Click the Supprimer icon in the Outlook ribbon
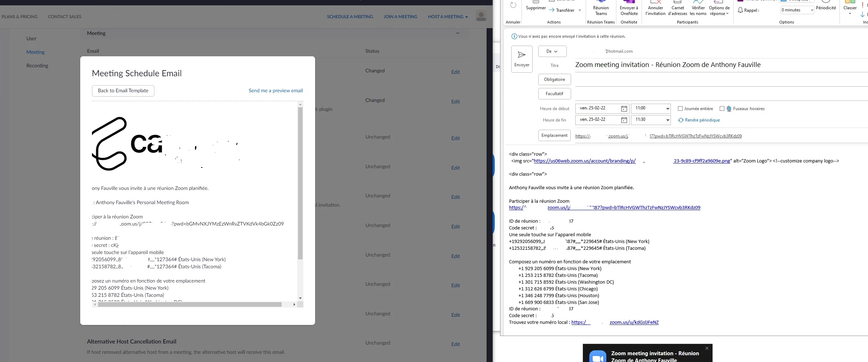 536,5
